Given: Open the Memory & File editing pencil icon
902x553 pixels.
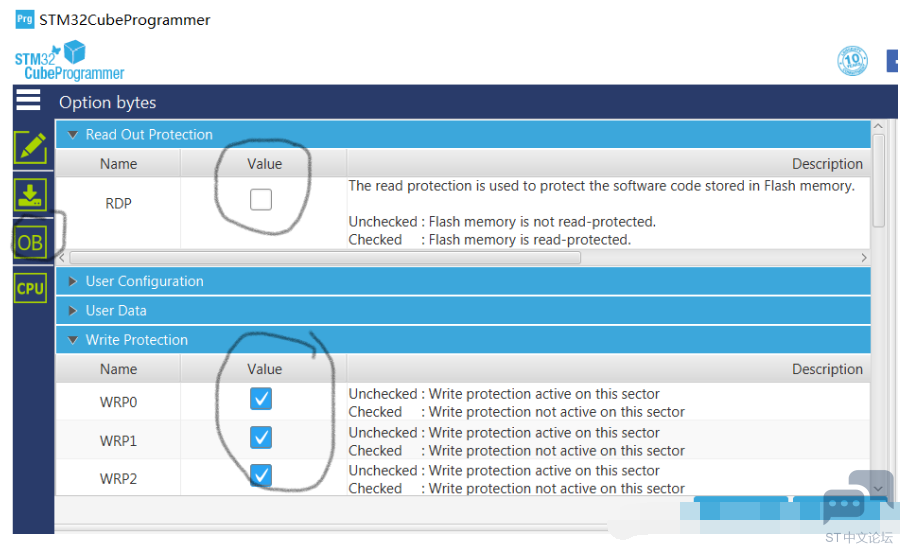Looking at the screenshot, I should pyautogui.click(x=31, y=147).
